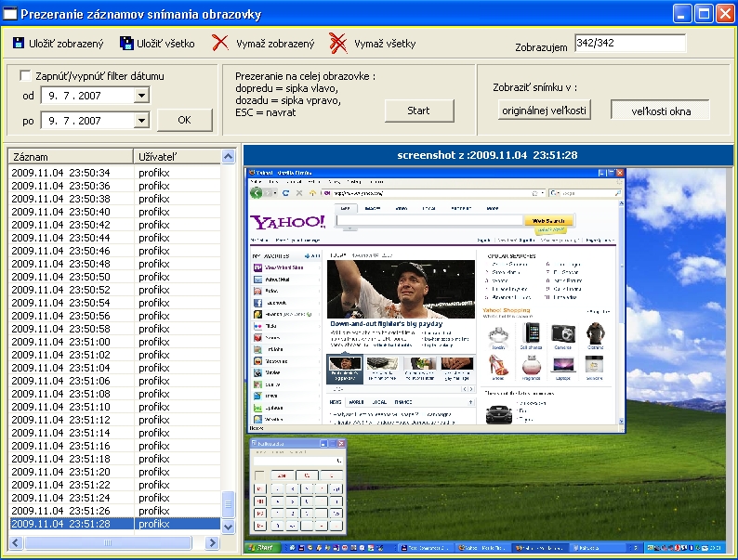
Task: Select record 2009.11.04 23:51:00
Action: pos(60,342)
